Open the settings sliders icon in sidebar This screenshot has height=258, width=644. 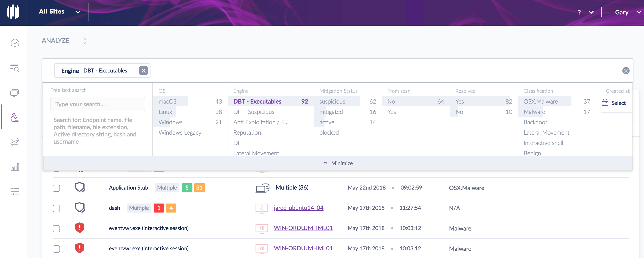coord(15,191)
